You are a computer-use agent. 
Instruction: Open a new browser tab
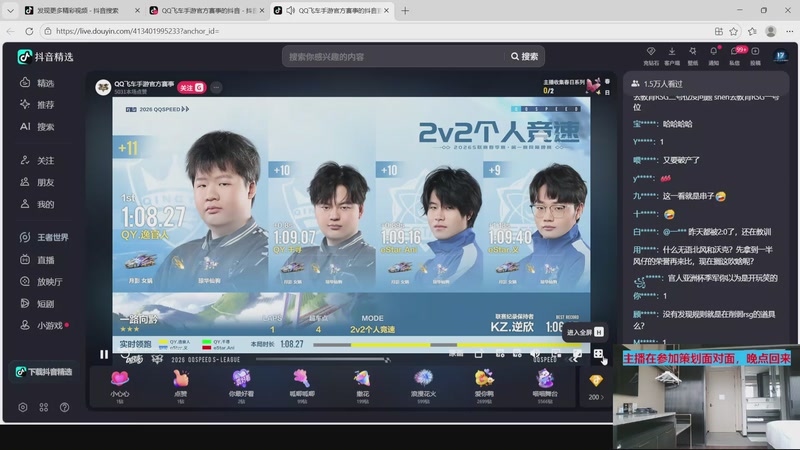click(405, 11)
